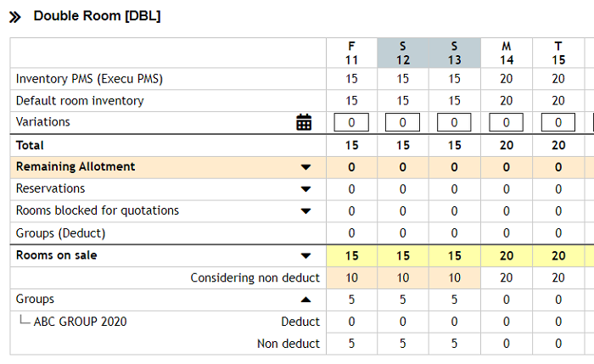Select the Variations field for Friday 11

pyautogui.click(x=351, y=122)
